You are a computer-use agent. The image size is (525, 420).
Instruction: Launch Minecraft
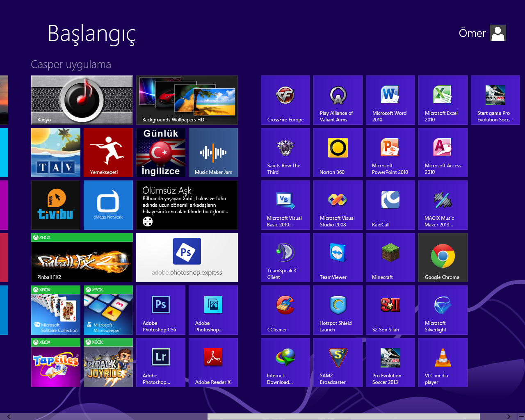pos(390,258)
